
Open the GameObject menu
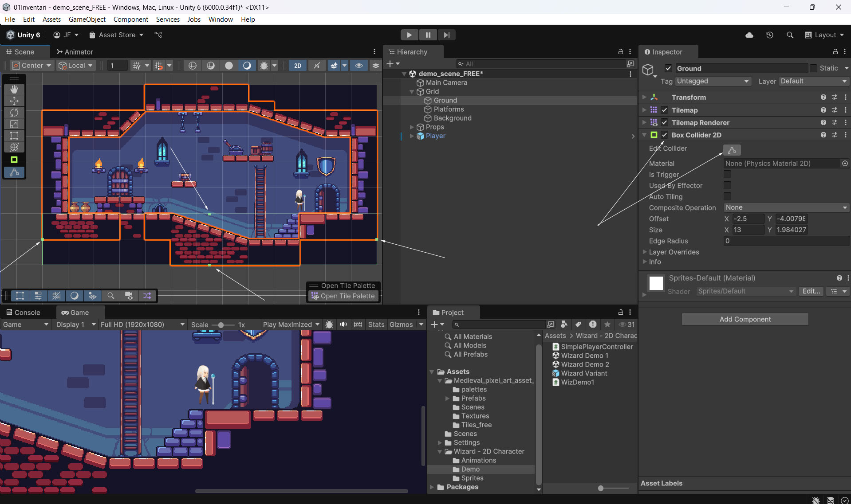(87, 20)
